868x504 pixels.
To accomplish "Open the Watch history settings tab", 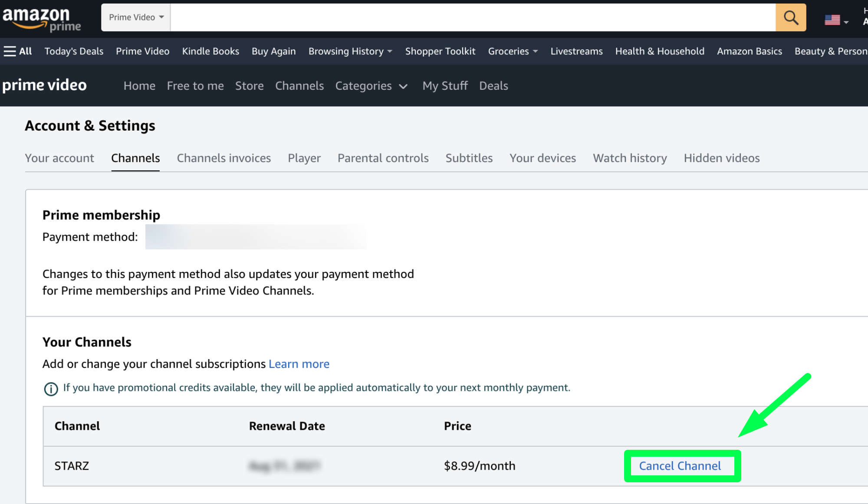I will click(x=630, y=158).
